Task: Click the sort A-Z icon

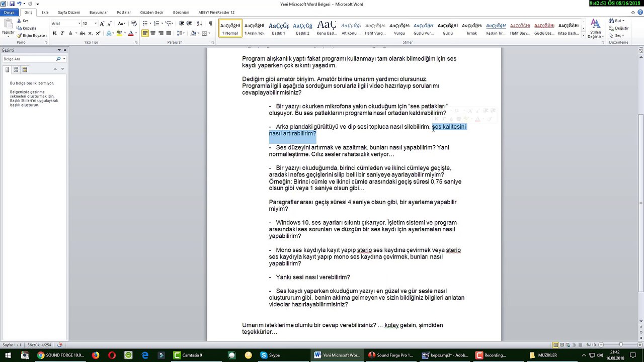Action: click(x=200, y=24)
